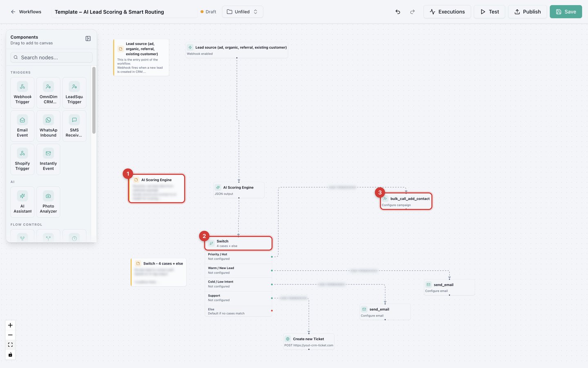Select the bulk_call_add_contact node

(406, 201)
